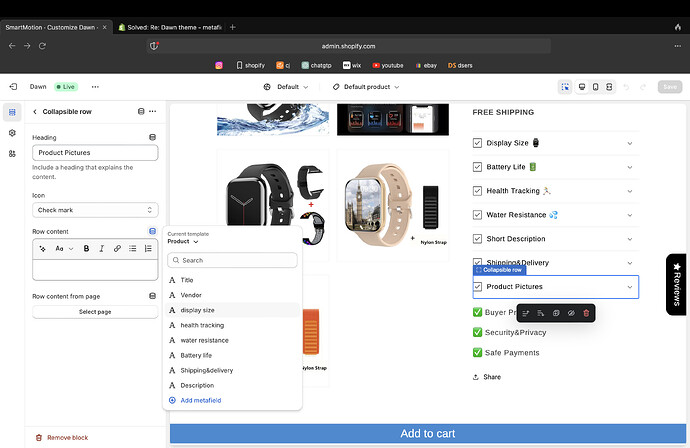690x448 pixels.
Task: Click the exit editor icon
Action: coord(13,87)
